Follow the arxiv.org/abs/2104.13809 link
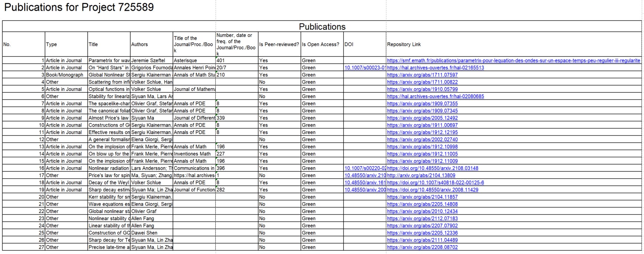644x254 pixels. (x=421, y=175)
